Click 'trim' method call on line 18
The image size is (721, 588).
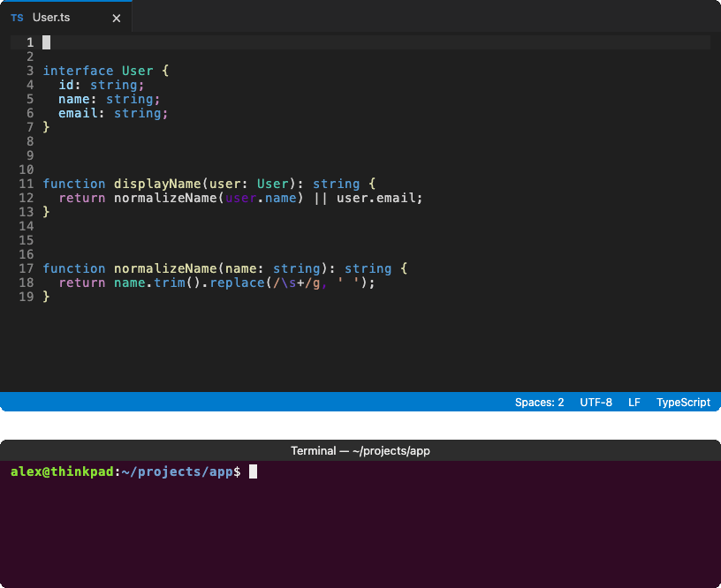tap(170, 283)
